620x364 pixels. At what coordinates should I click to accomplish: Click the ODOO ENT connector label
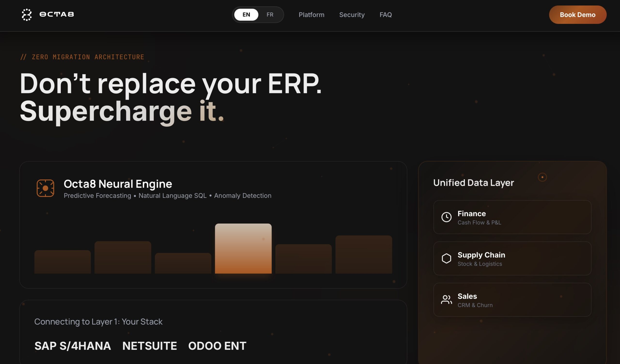(217, 346)
